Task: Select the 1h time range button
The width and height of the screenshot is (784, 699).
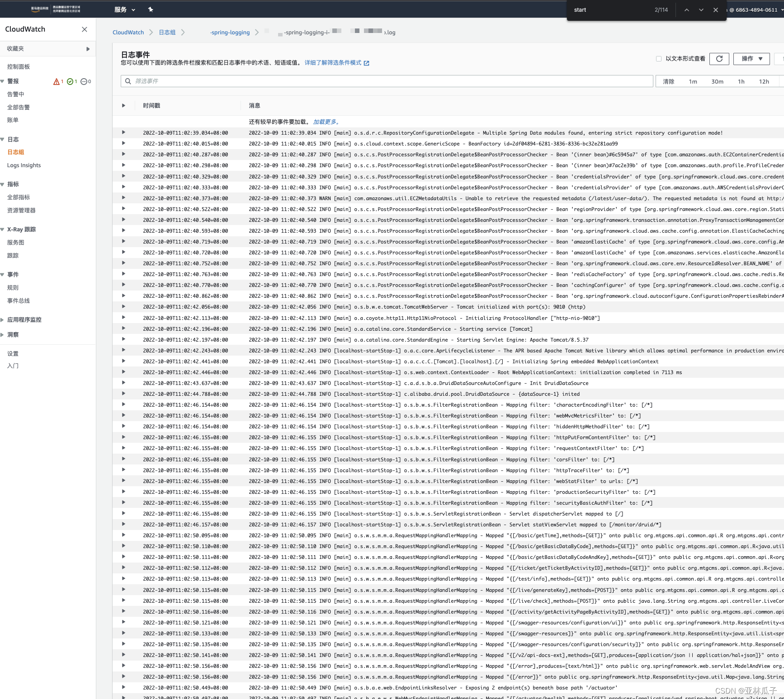Action: click(741, 81)
